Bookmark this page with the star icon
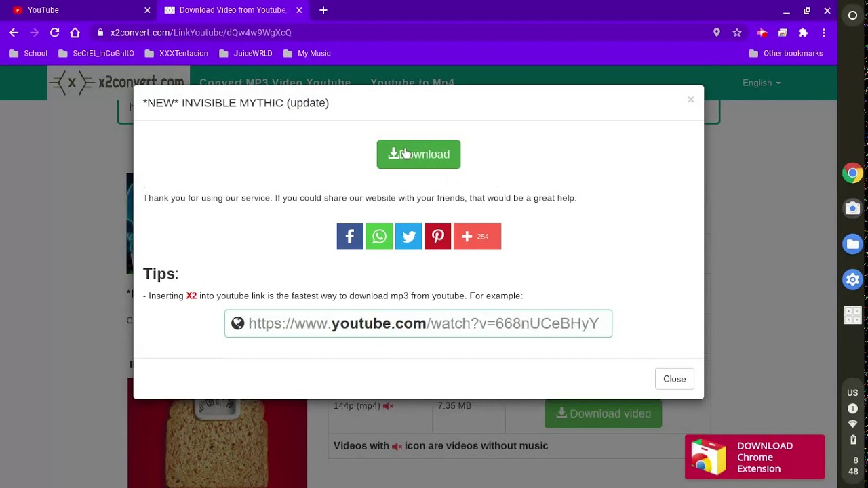Viewport: 868px width, 488px height. [x=737, y=33]
